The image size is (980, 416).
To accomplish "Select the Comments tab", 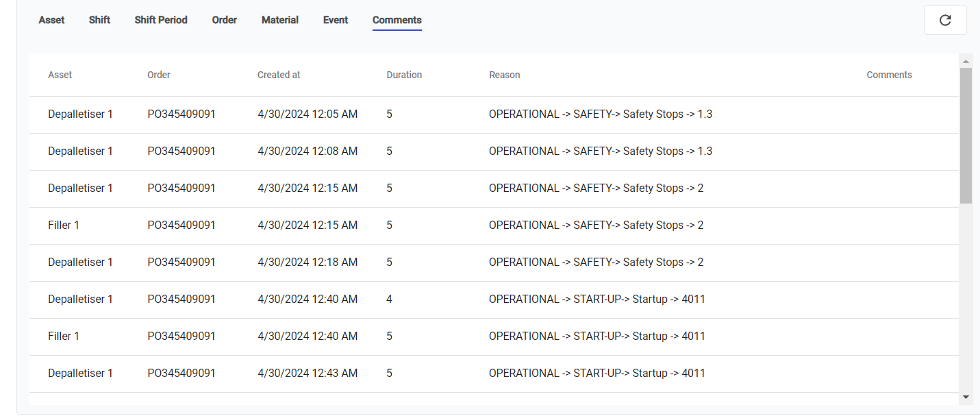I will [x=397, y=20].
